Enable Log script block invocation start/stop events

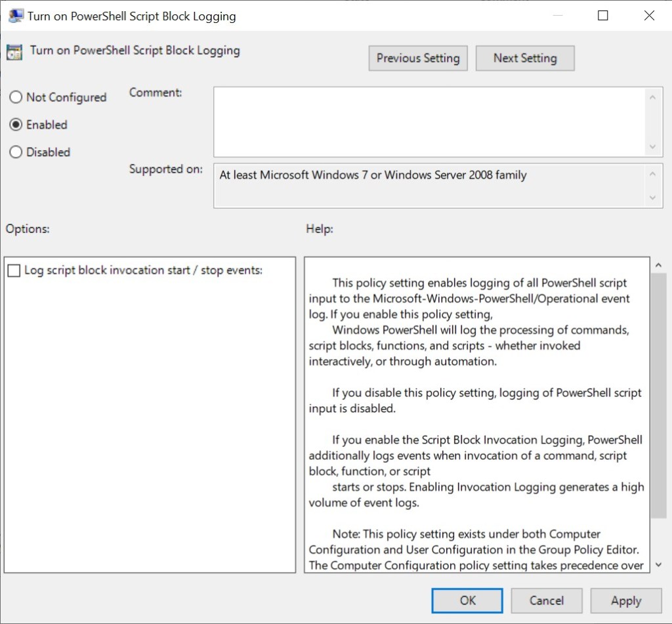[14, 270]
